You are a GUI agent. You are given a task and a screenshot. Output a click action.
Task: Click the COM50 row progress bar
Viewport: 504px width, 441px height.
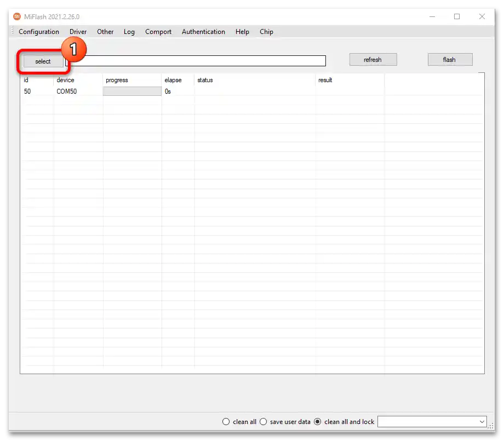(132, 91)
